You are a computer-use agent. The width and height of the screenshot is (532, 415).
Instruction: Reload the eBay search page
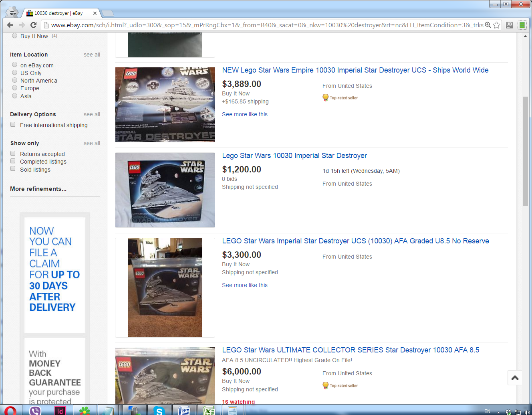(x=34, y=25)
